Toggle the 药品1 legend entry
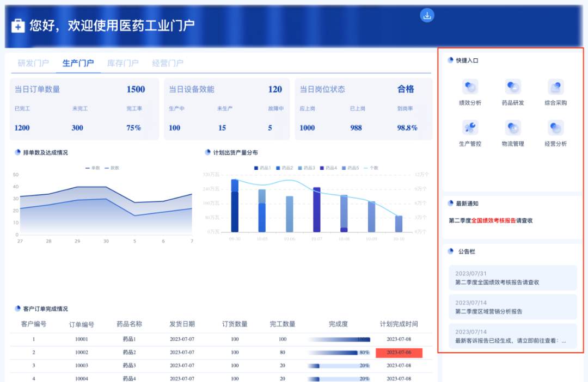 [x=262, y=168]
